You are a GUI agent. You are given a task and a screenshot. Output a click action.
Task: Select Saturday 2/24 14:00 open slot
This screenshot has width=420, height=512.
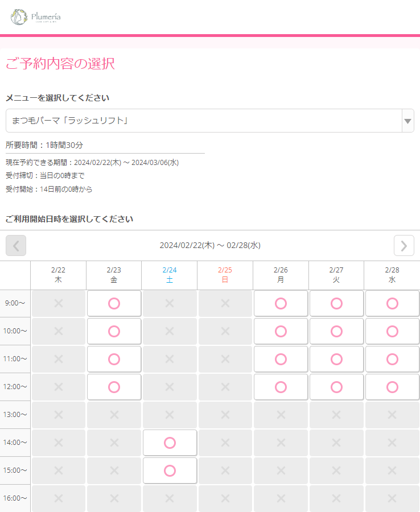coord(170,443)
